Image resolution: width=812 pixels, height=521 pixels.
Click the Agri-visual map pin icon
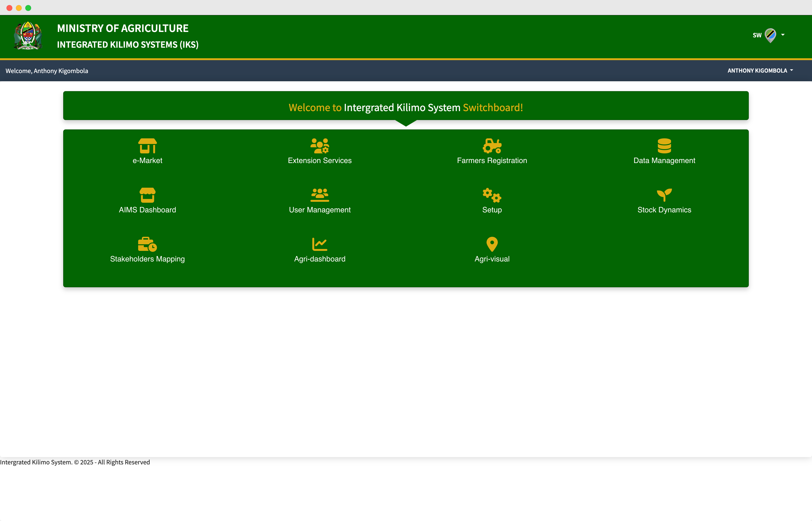point(492,244)
